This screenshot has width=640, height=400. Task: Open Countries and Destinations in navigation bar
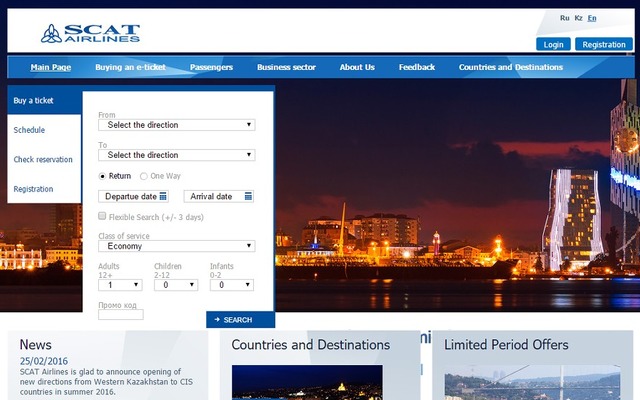tap(511, 67)
